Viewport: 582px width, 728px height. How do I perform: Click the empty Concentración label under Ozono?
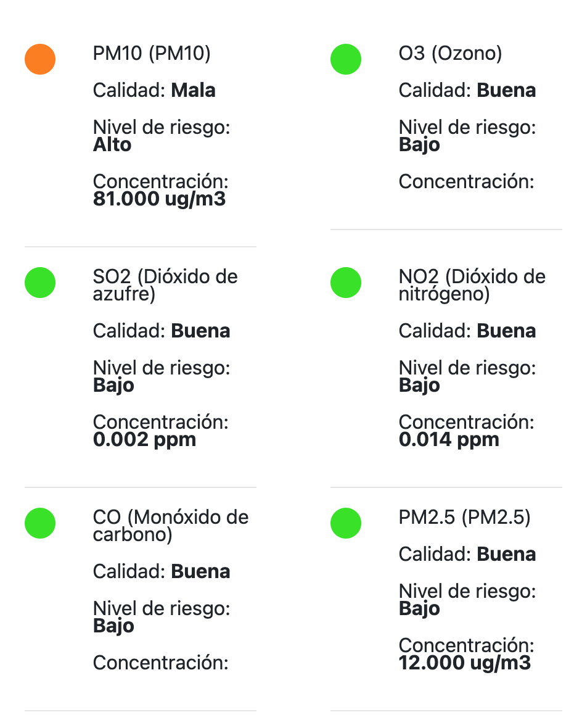click(x=466, y=182)
